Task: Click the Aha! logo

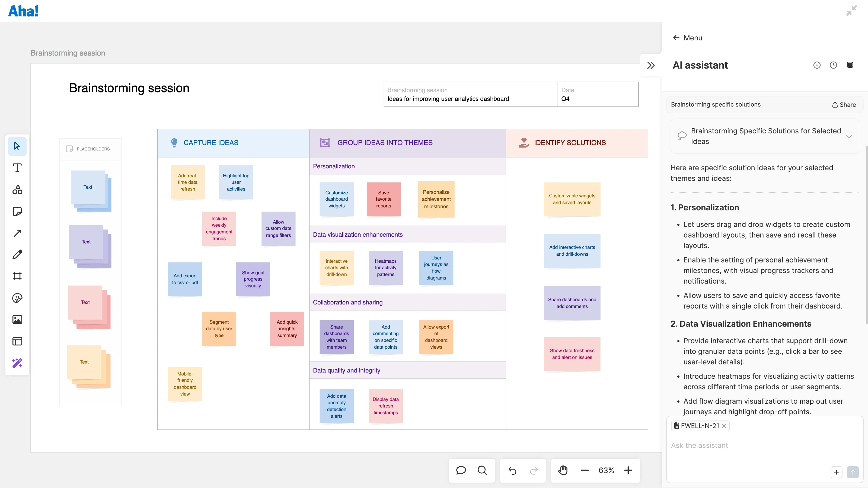Action: (x=23, y=11)
